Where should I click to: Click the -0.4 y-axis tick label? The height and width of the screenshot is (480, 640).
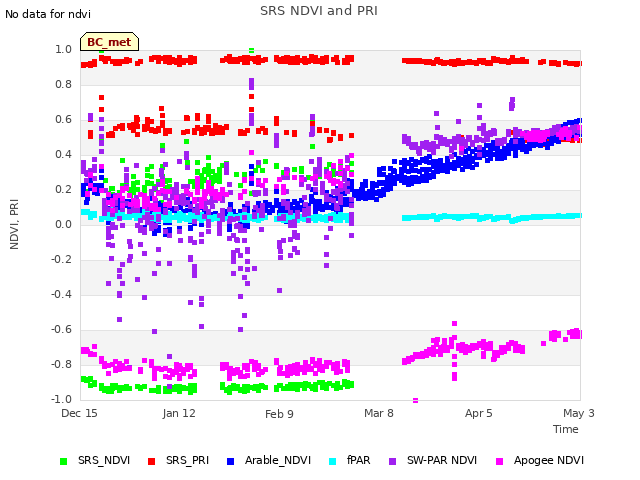tap(61, 294)
